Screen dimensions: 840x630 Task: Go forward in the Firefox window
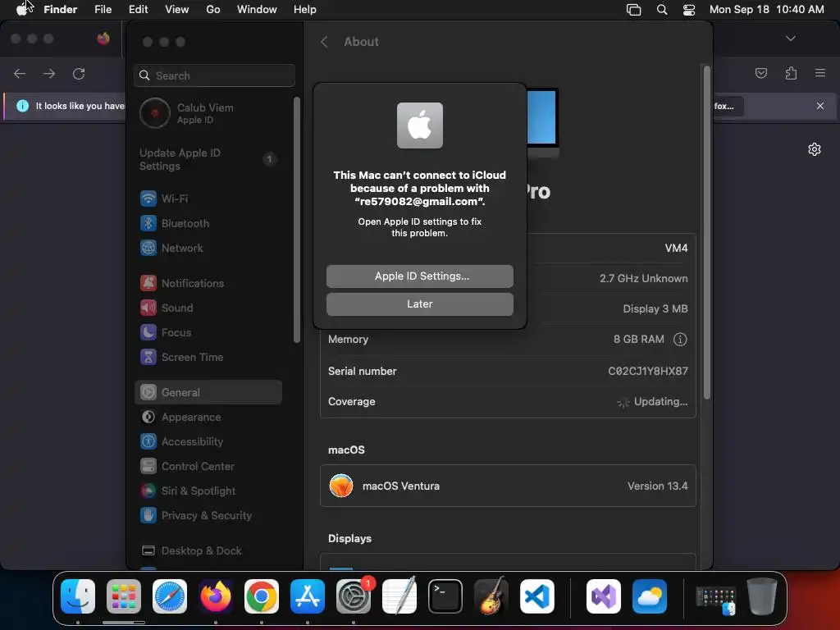click(49, 73)
